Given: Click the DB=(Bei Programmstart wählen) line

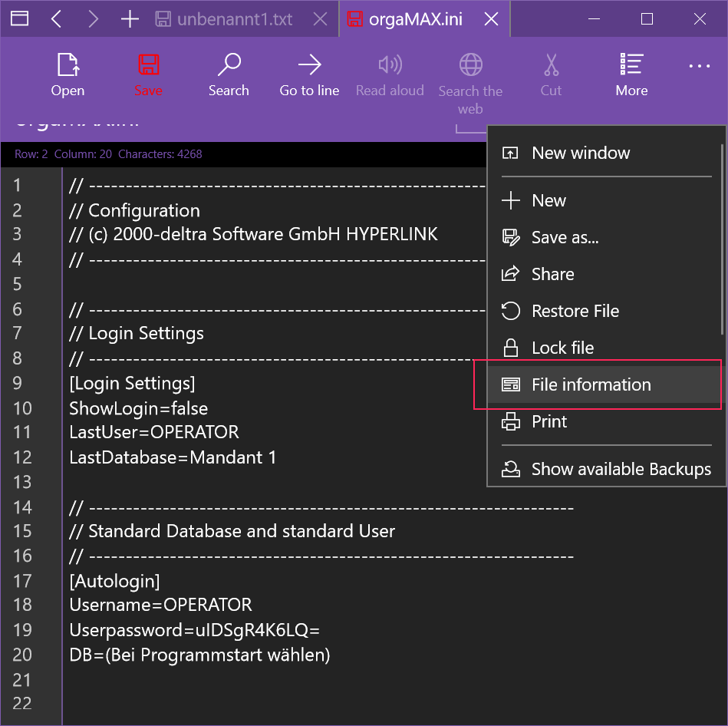Looking at the screenshot, I should (x=199, y=655).
